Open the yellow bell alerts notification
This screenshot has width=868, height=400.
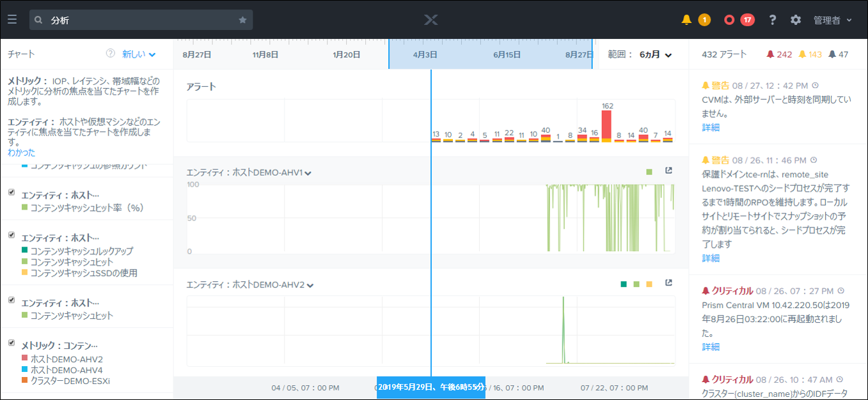(x=687, y=20)
